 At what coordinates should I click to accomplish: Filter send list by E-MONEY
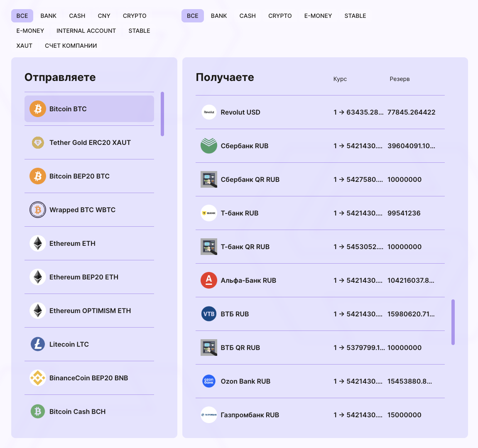(30, 31)
